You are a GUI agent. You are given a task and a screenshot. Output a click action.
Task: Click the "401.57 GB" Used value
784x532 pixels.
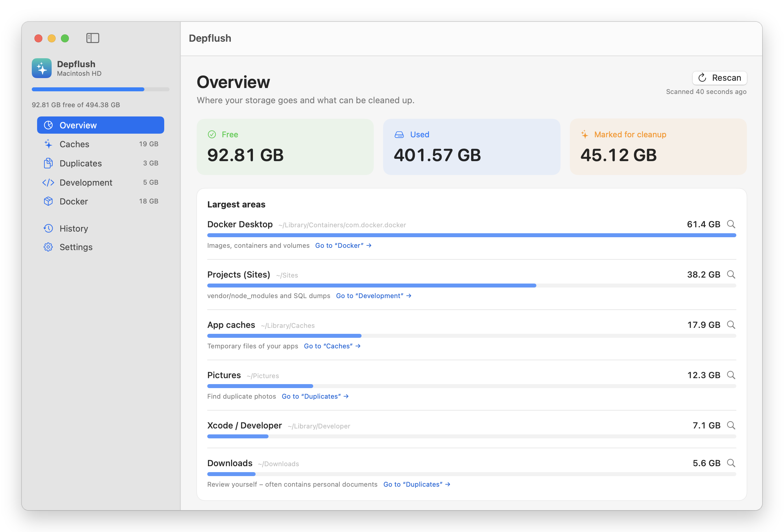pos(437,155)
